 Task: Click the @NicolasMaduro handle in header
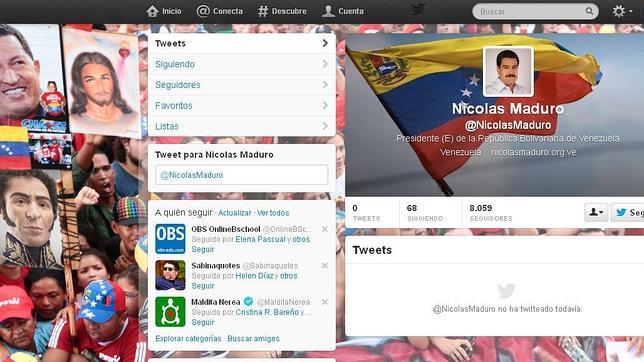tap(508, 125)
